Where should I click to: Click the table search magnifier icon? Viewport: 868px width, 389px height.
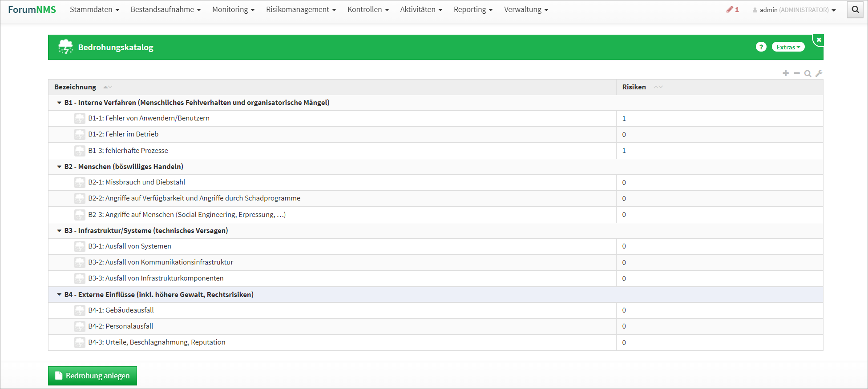[x=807, y=73]
